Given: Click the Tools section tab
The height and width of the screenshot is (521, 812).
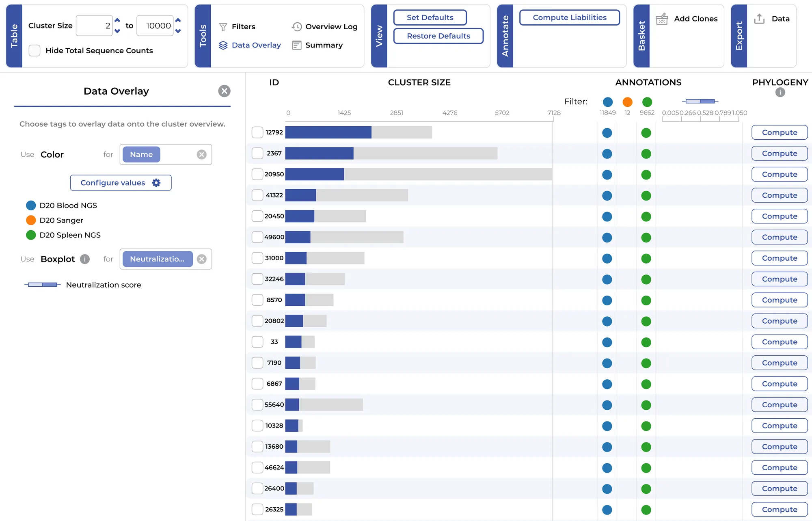Looking at the screenshot, I should click(203, 36).
